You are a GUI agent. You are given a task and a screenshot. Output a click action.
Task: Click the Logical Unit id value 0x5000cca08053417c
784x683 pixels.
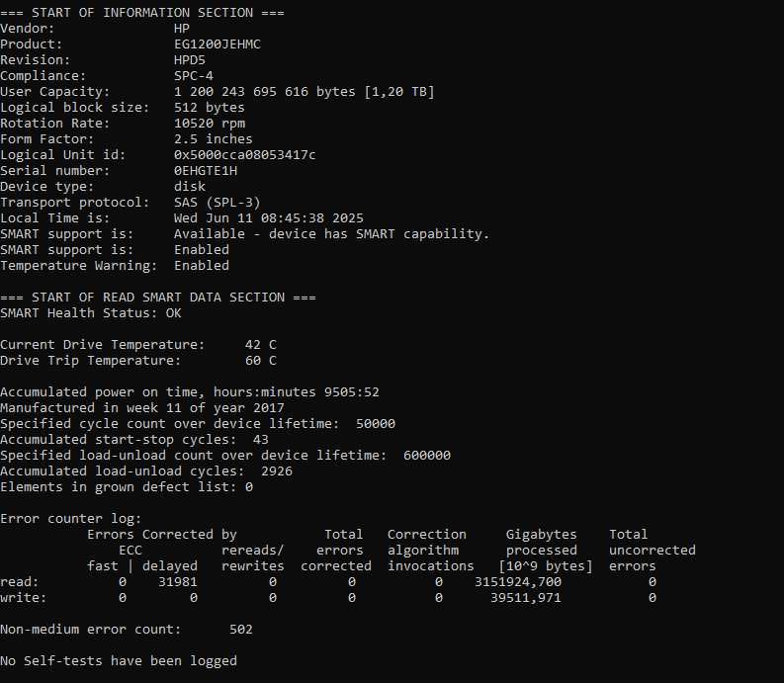[244, 155]
